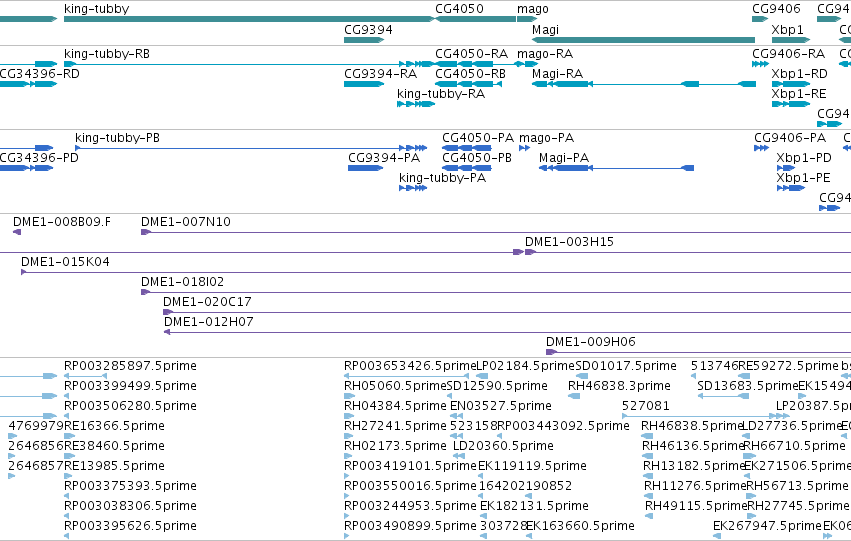Screen dimensions: 851x541
Task: Select the CG9394-RA transcript glyph
Action: (x=364, y=84)
